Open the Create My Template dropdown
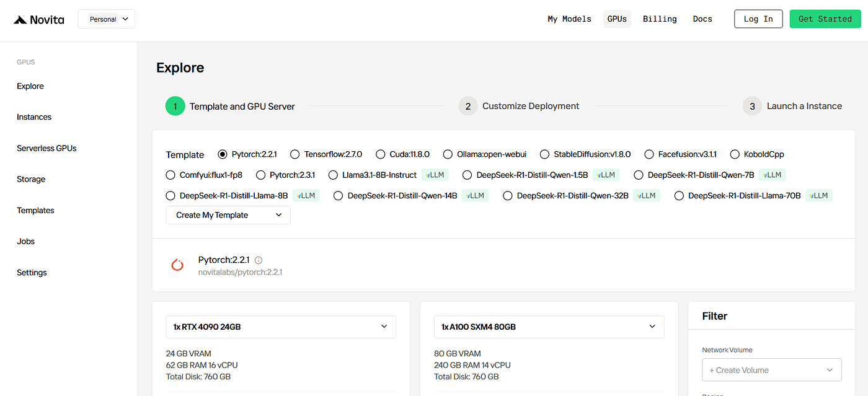 [228, 215]
